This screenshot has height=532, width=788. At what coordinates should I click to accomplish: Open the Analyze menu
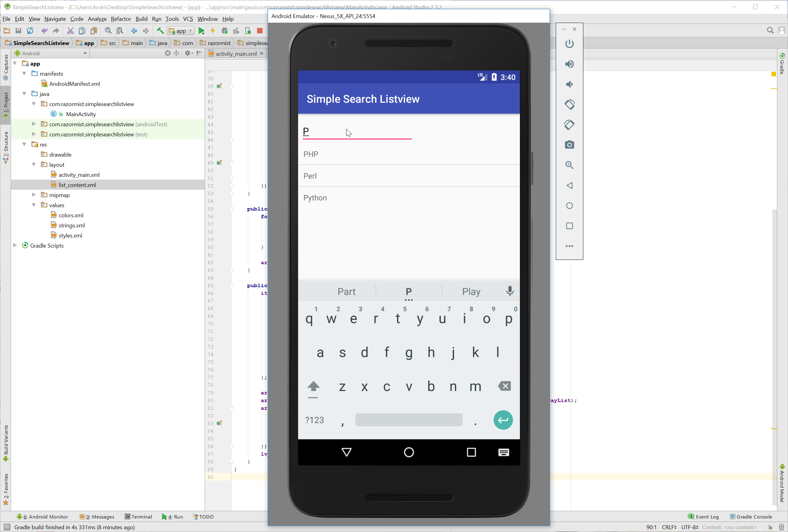coord(97,19)
